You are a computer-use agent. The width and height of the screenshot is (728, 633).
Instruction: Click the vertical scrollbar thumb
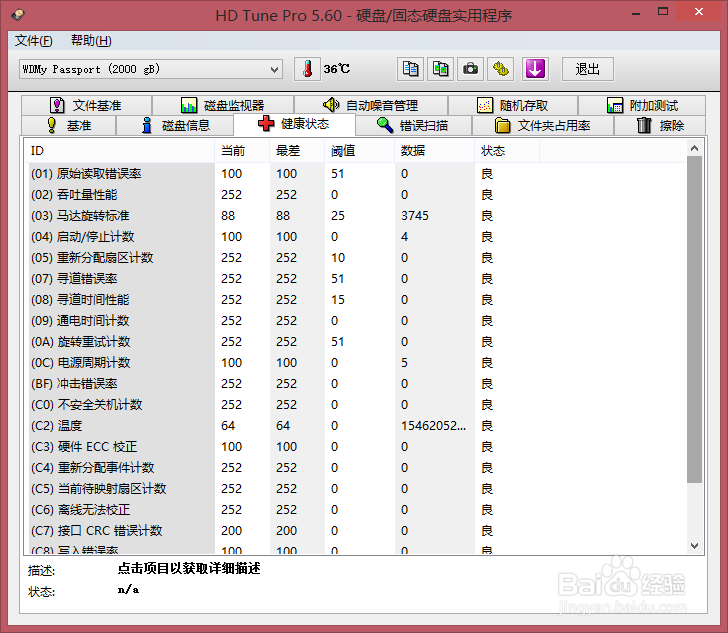695,320
